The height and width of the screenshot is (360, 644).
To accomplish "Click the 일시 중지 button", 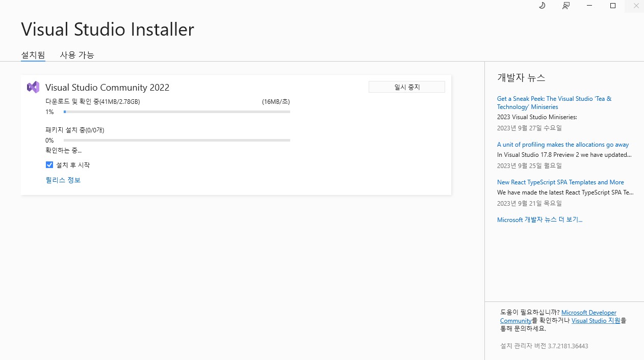I will (x=407, y=87).
